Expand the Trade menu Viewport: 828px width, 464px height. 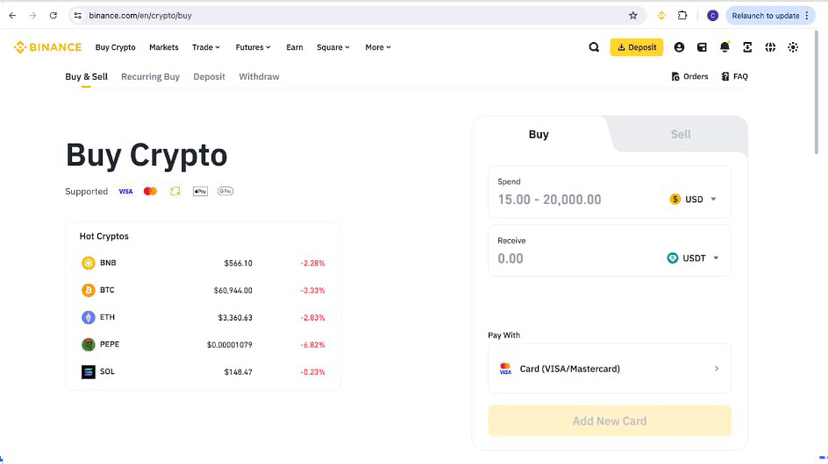pyautogui.click(x=206, y=47)
